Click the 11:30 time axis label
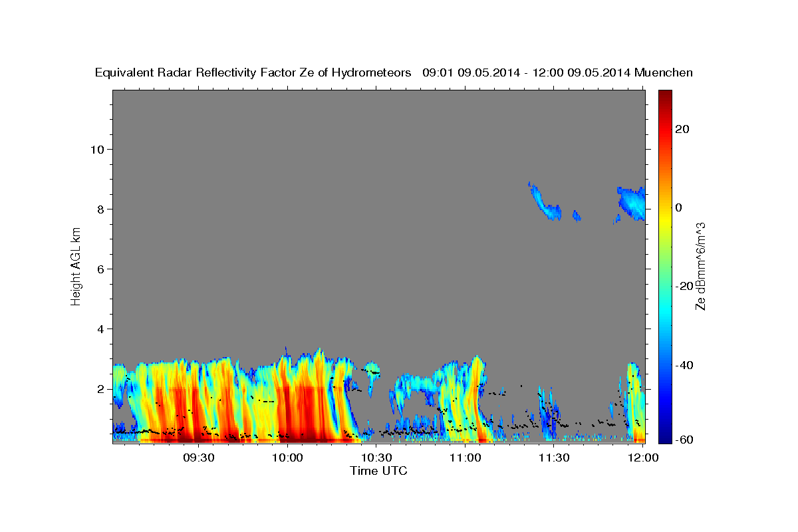The width and height of the screenshot is (798, 532). (x=555, y=458)
